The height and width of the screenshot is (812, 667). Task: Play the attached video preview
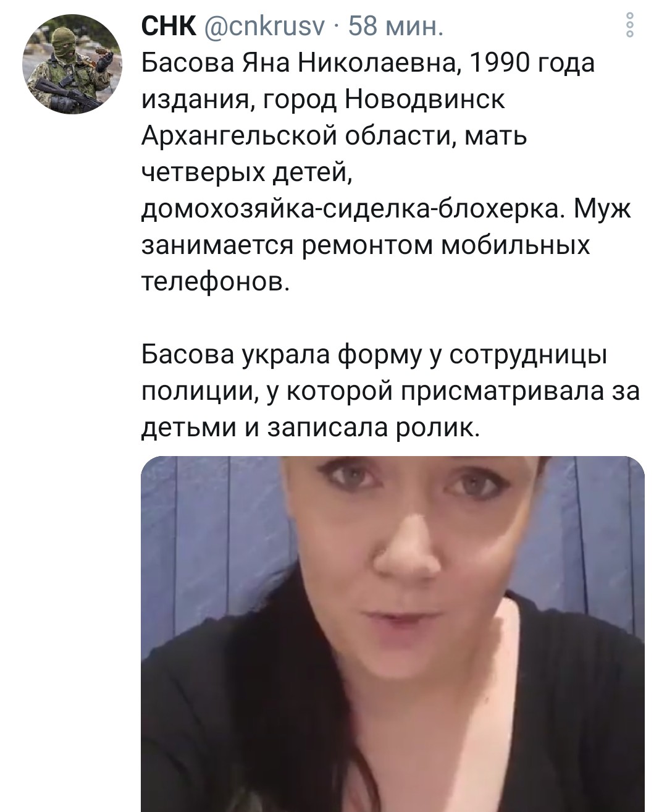coord(393,634)
